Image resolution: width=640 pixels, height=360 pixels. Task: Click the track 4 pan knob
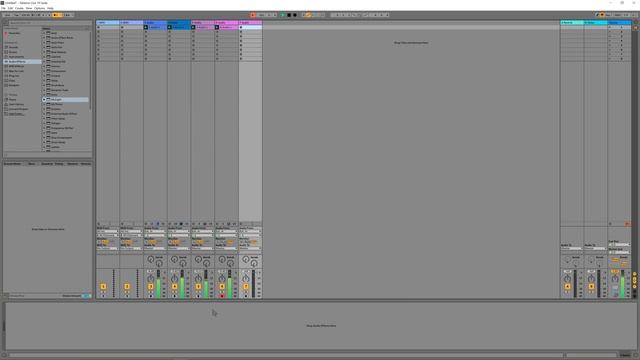pos(174,279)
